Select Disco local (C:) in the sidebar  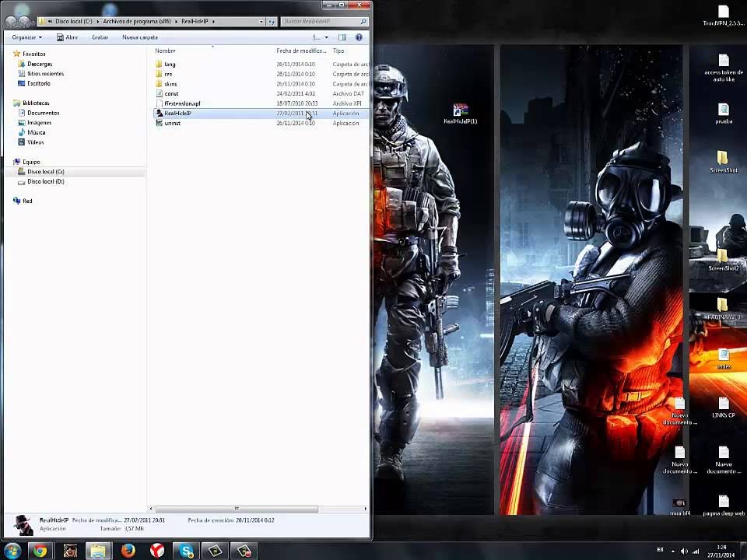tap(46, 171)
